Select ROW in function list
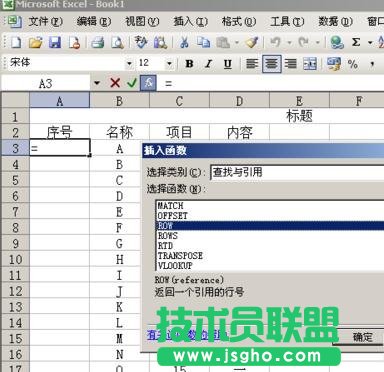This screenshot has width=384, height=372. point(270,226)
